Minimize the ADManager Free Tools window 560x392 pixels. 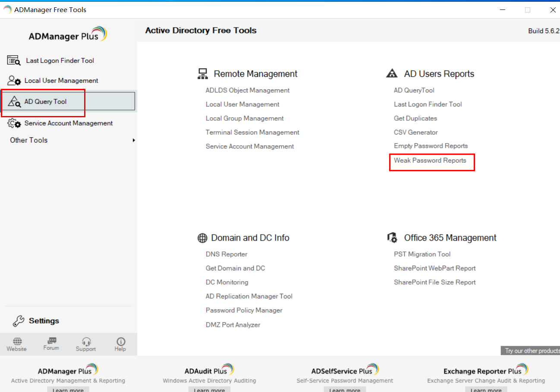pos(502,9)
